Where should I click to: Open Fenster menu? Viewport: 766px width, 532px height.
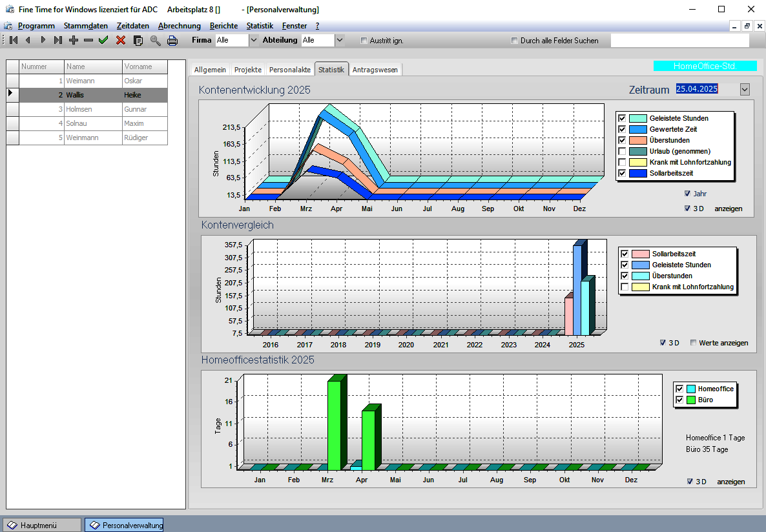pyautogui.click(x=295, y=26)
